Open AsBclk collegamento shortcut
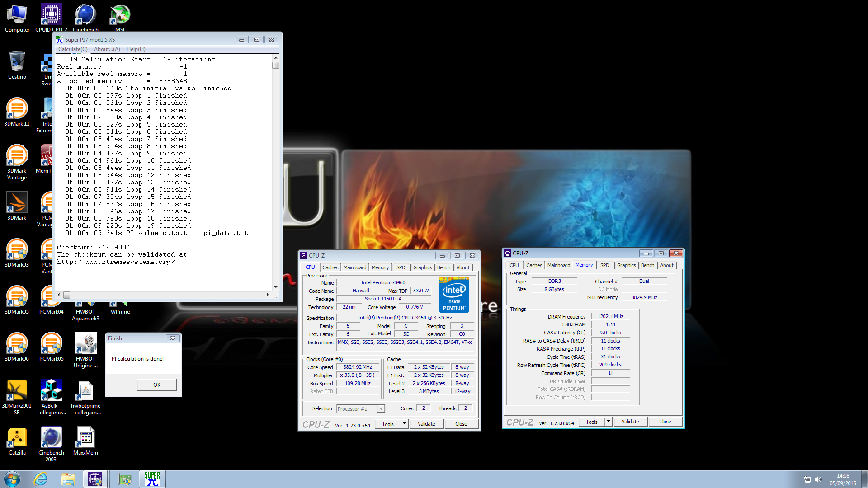868x488 pixels. 51,398
